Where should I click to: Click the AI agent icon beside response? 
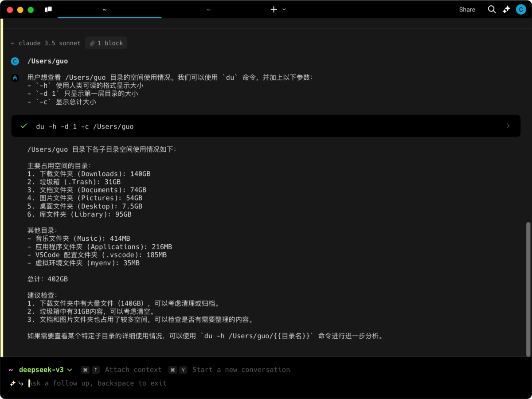[15, 78]
